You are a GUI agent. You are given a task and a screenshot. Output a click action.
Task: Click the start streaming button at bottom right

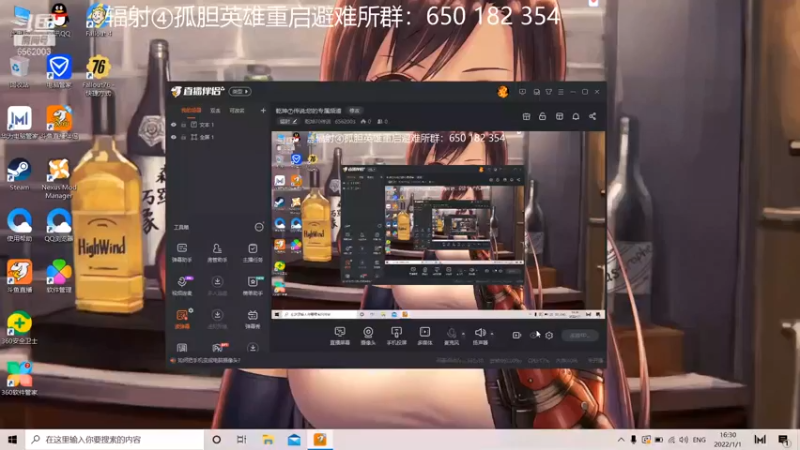580,336
